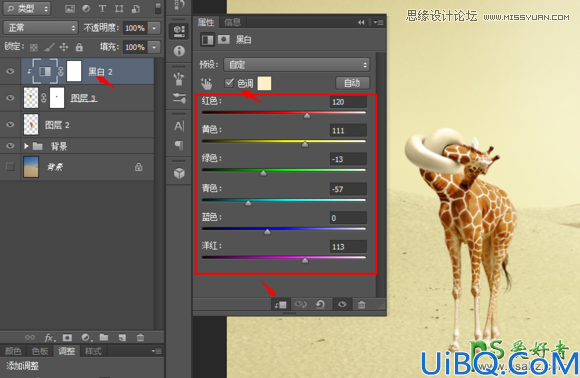Screen dimensions: 580x378
Task: Lock all padlock icon in Layers panel
Action: [79, 47]
